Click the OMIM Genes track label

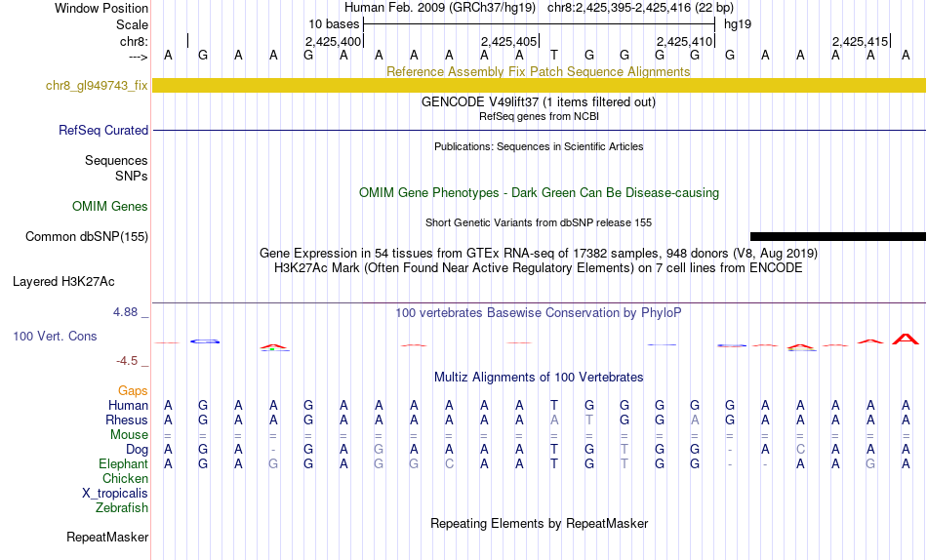[x=110, y=207]
